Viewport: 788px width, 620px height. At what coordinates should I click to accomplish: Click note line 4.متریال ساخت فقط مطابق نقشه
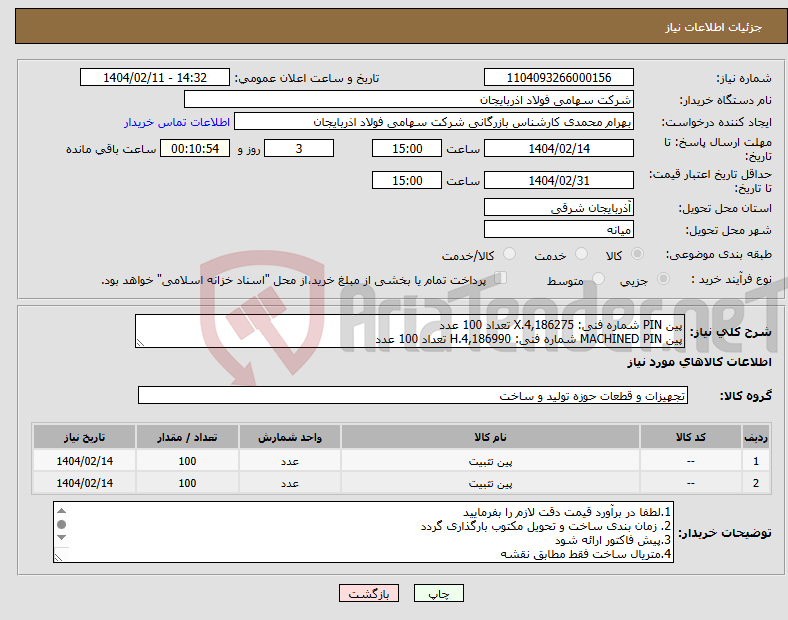[586, 554]
